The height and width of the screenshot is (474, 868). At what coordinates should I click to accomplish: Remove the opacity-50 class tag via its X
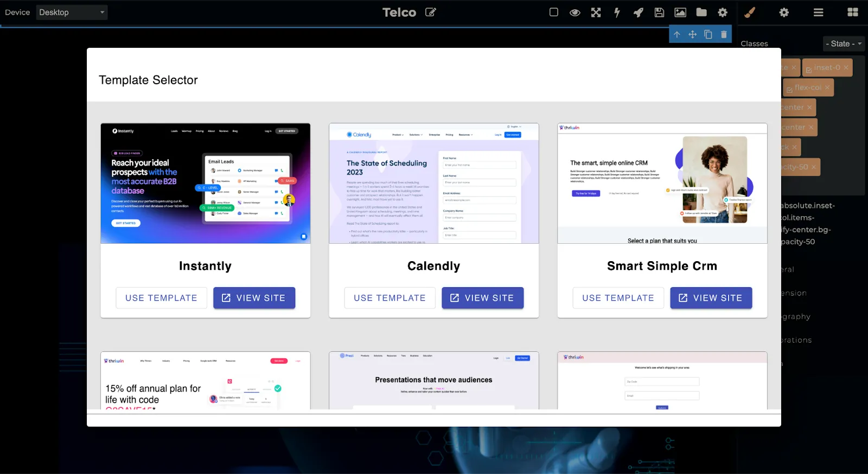tap(814, 167)
